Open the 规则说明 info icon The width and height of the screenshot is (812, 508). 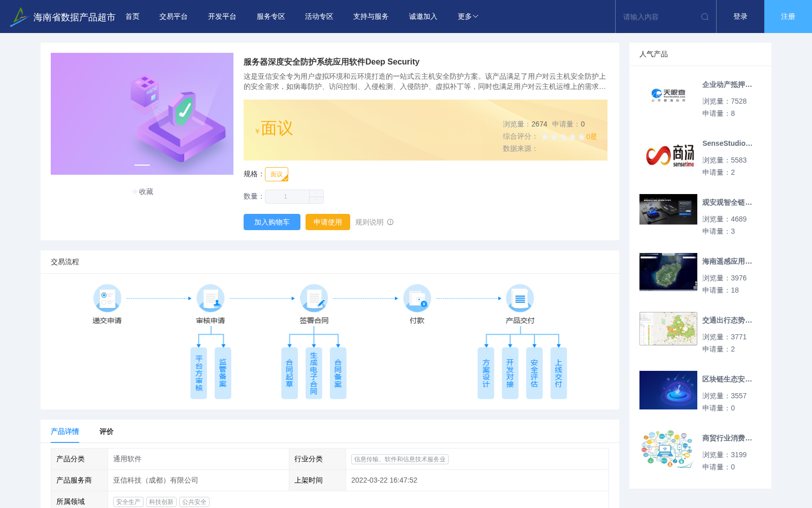[389, 222]
